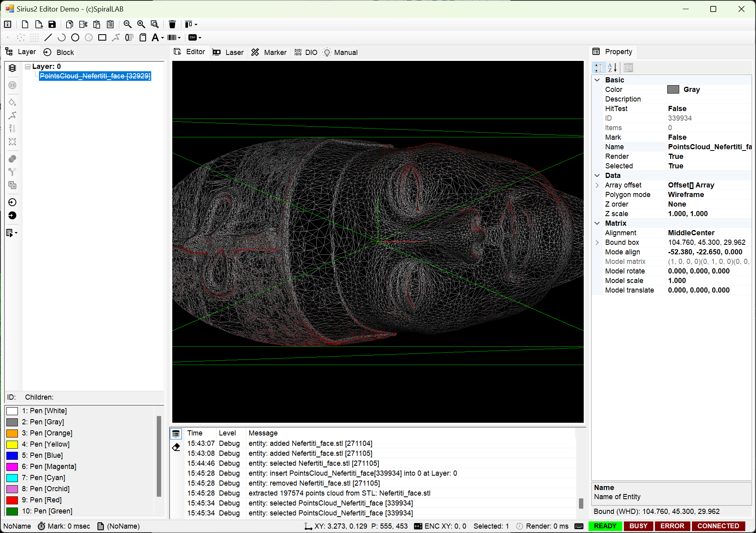Toggle alphabetical property sorting

(x=613, y=68)
